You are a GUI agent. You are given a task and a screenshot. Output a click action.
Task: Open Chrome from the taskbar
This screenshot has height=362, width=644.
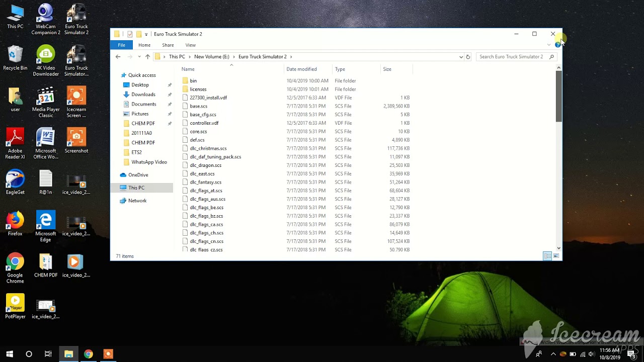pyautogui.click(x=89, y=354)
